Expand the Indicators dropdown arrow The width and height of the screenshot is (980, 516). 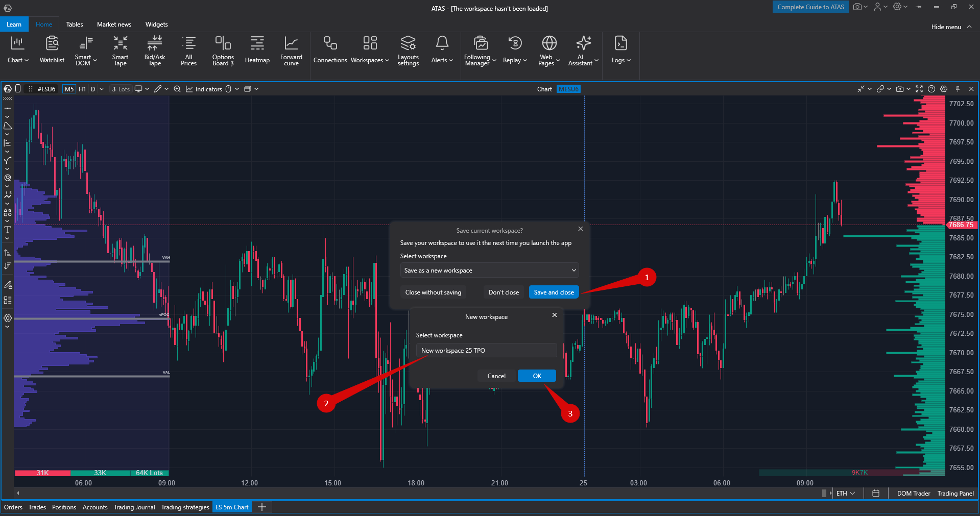click(x=237, y=89)
